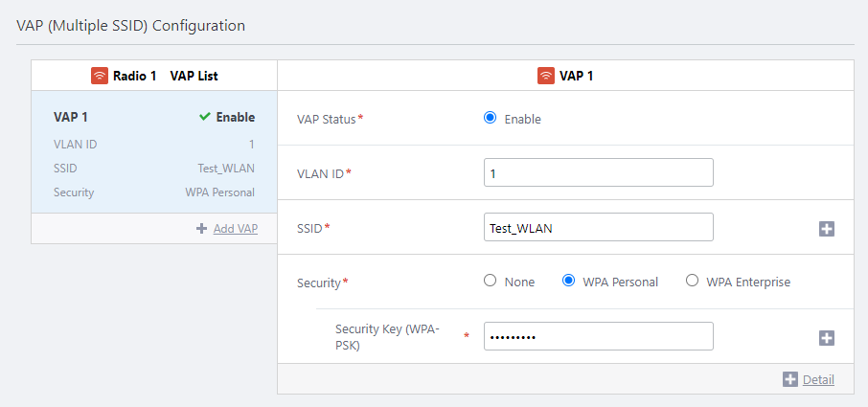
Task: Select VAP 1 entry in VAP List
Action: coord(153,152)
